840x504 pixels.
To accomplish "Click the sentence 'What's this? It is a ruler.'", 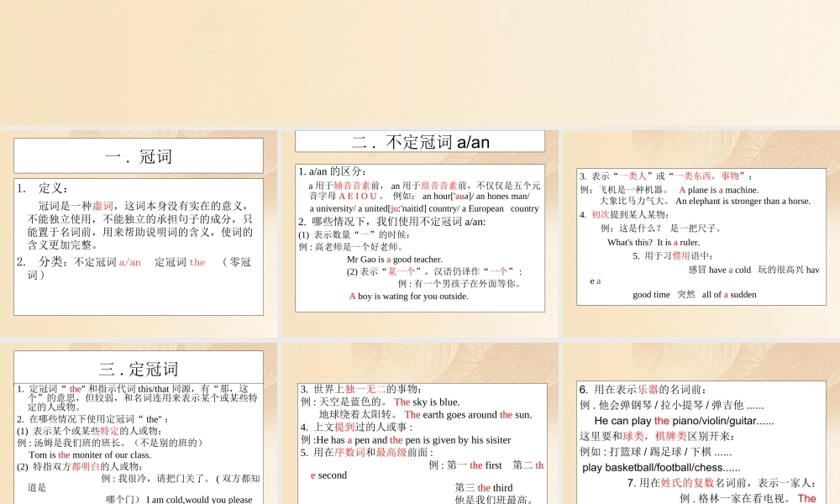I will pos(654,243).
